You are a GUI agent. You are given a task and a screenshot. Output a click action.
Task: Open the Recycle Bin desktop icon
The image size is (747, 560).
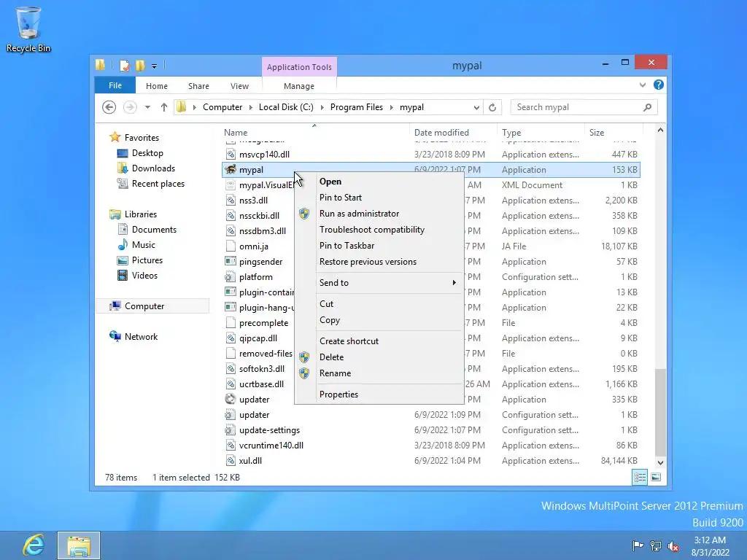pos(28,29)
